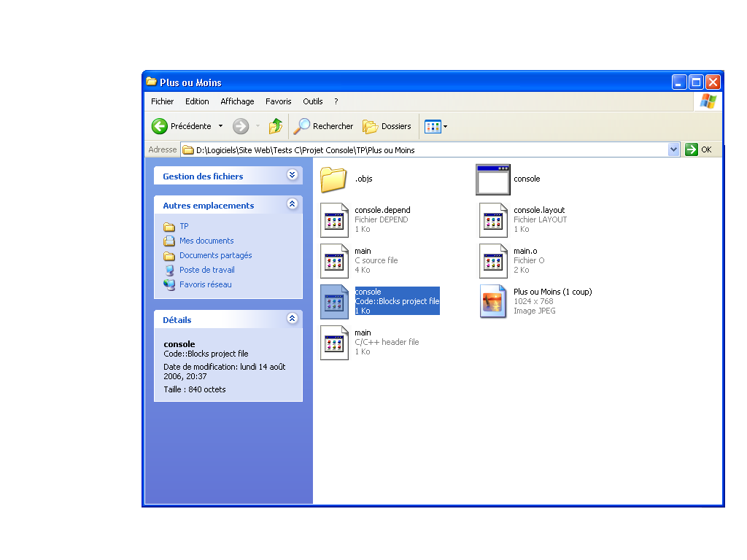Click the folder Up one level icon
The height and width of the screenshot is (560, 747).
point(276,126)
